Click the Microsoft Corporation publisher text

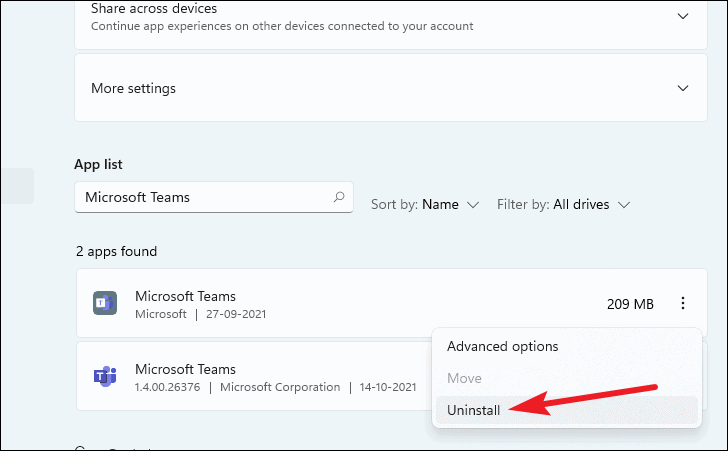(280, 387)
